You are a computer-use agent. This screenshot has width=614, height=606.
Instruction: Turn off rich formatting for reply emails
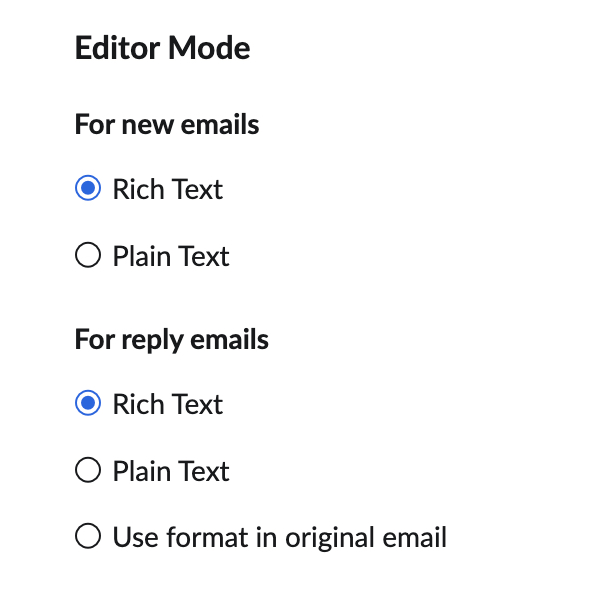[x=88, y=471]
